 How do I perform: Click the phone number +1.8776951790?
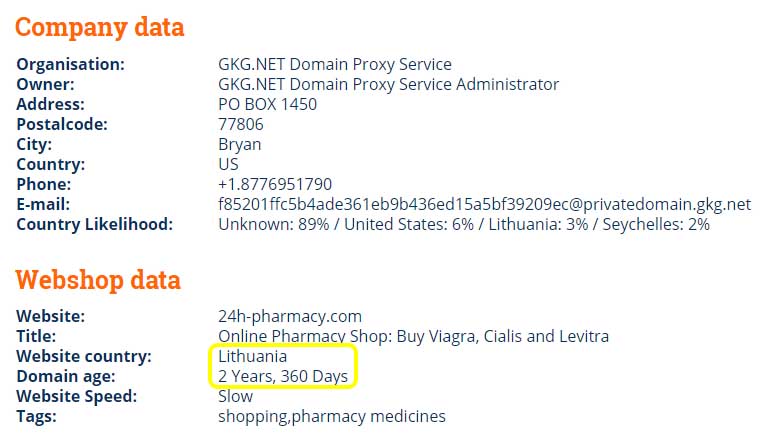(275, 184)
